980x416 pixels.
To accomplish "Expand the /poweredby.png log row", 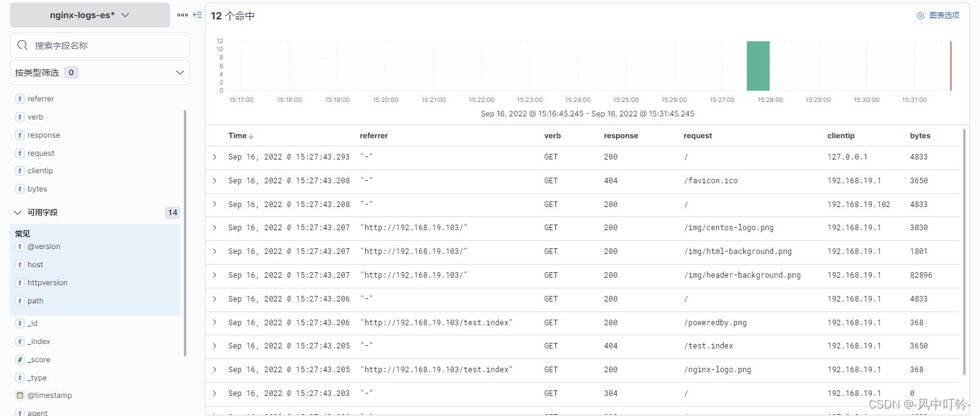I will (x=215, y=323).
